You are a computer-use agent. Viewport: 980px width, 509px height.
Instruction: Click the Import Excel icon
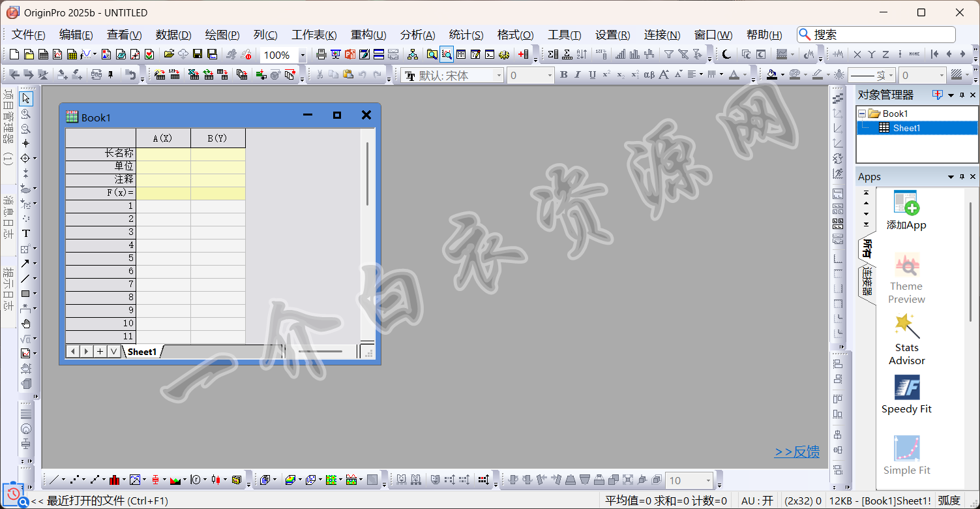click(193, 75)
